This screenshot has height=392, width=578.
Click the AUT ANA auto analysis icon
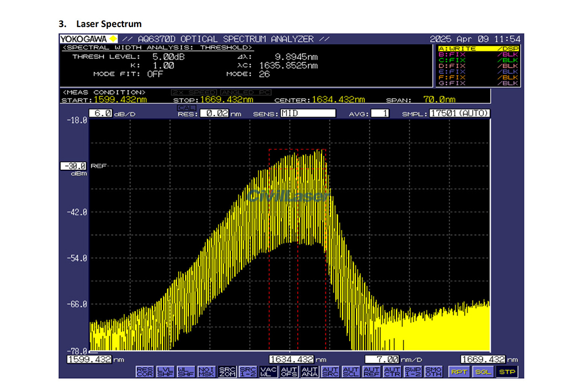click(310, 372)
